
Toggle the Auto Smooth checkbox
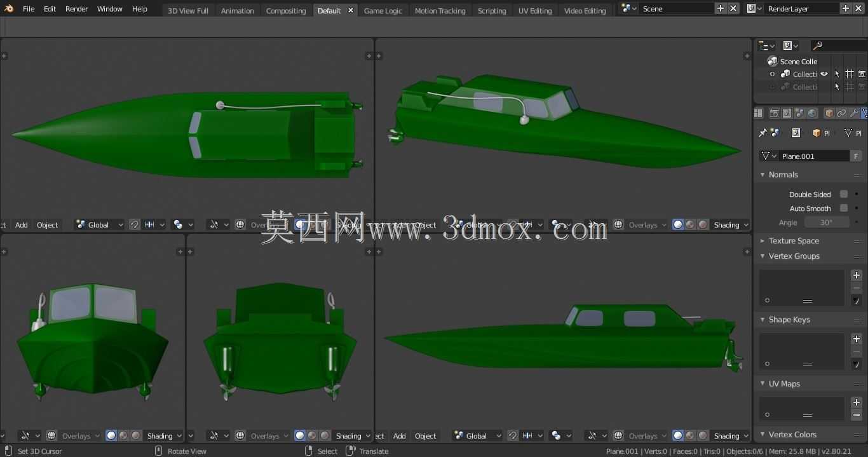[x=844, y=208]
